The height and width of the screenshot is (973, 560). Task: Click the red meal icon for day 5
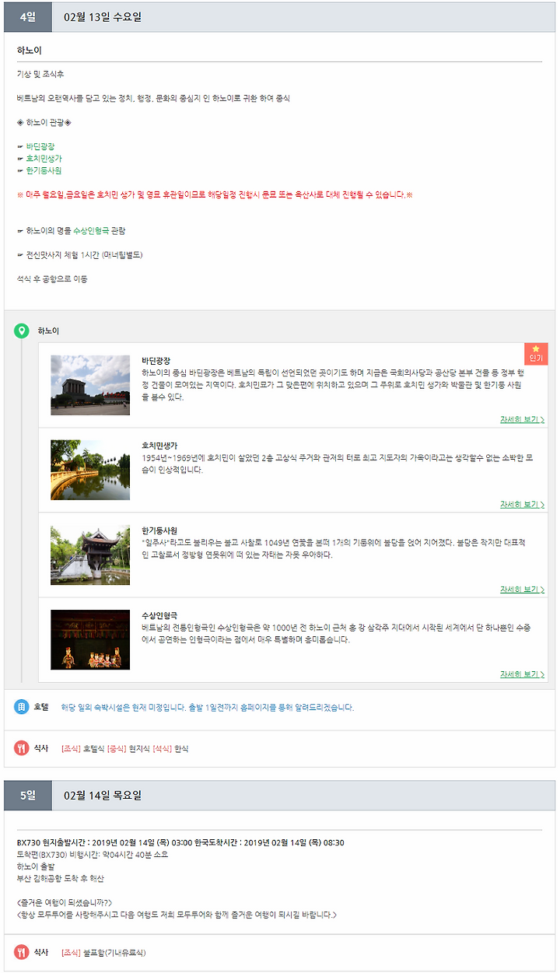(22, 952)
